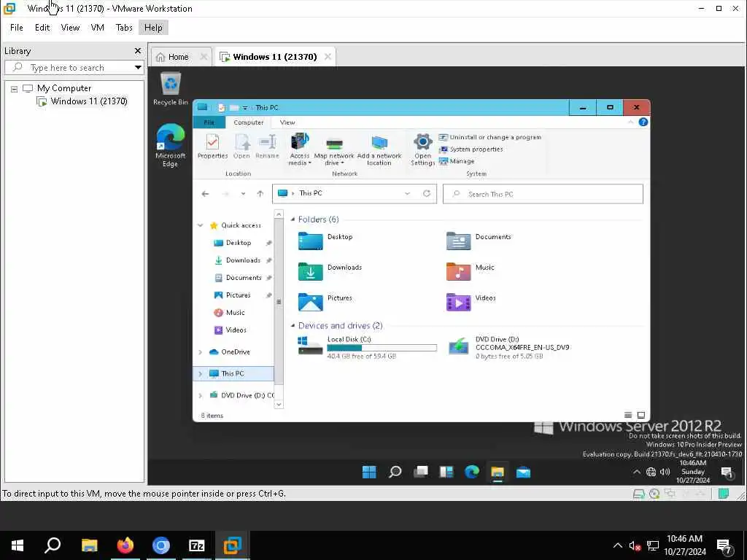This screenshot has width=747, height=560.
Task: Collapse My Computer tree node
Action: pos(15,88)
